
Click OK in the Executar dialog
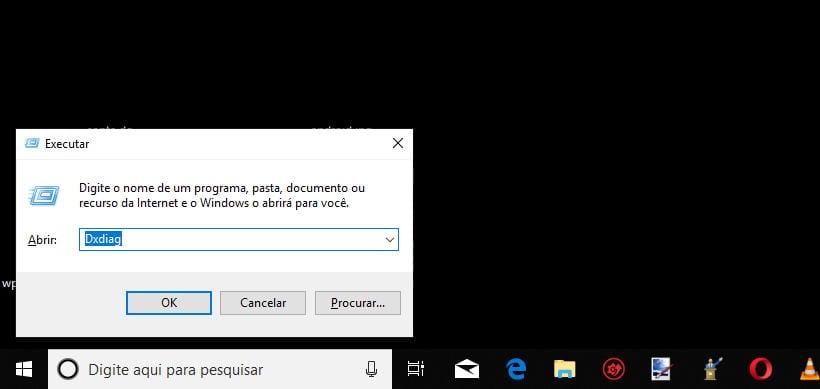click(x=169, y=303)
